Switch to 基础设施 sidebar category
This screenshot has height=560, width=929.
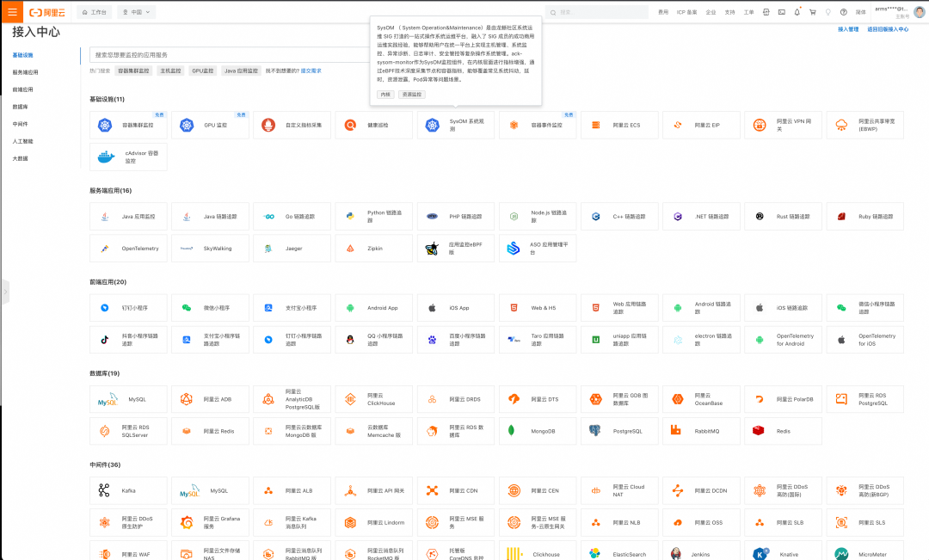[22, 55]
